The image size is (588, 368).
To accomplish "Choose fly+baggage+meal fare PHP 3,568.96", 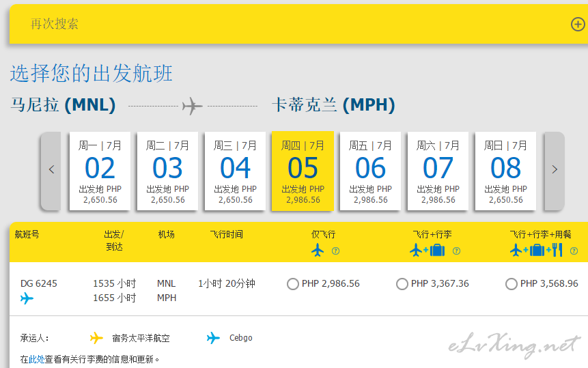I will click(511, 284).
